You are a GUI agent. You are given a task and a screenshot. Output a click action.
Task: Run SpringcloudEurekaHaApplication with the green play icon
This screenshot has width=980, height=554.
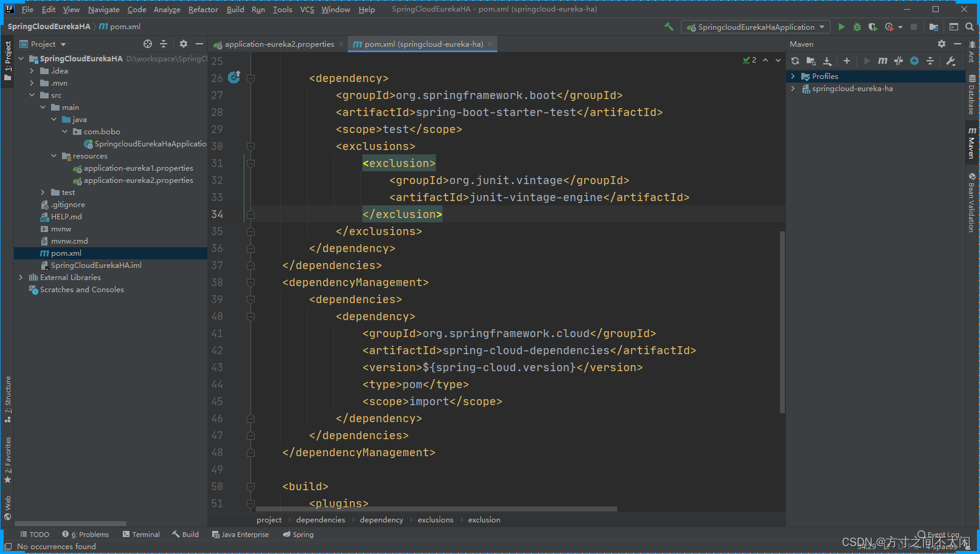click(x=841, y=27)
